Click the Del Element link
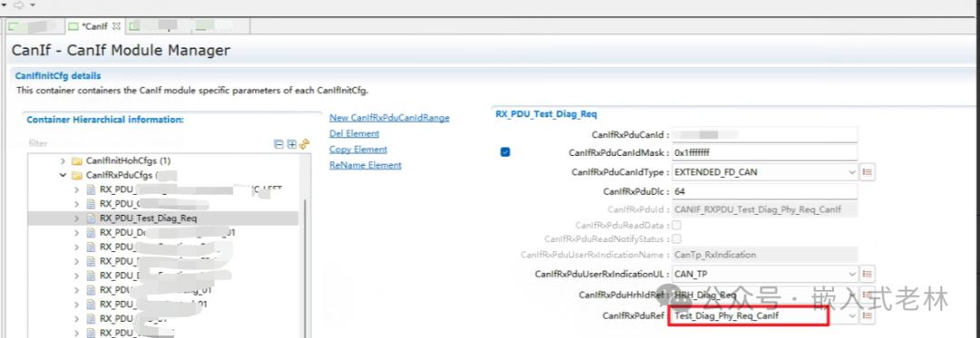The height and width of the screenshot is (338, 980). [355, 133]
